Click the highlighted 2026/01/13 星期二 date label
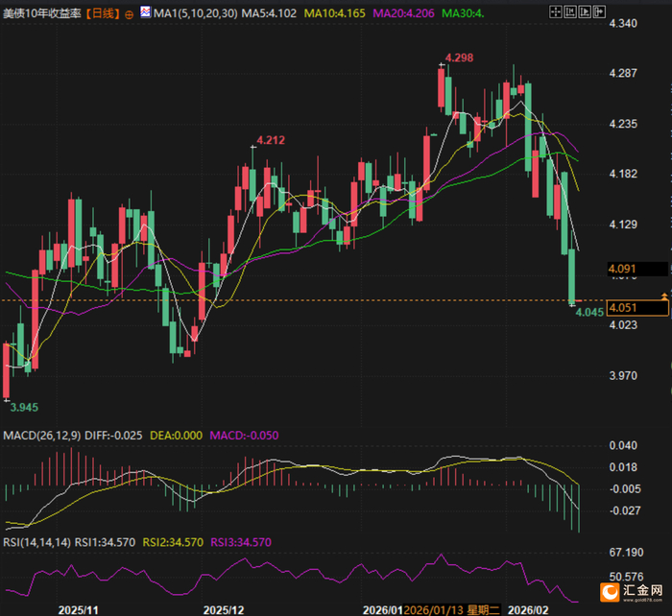Viewport: 672px width, 616px height. pyautogui.click(x=452, y=610)
